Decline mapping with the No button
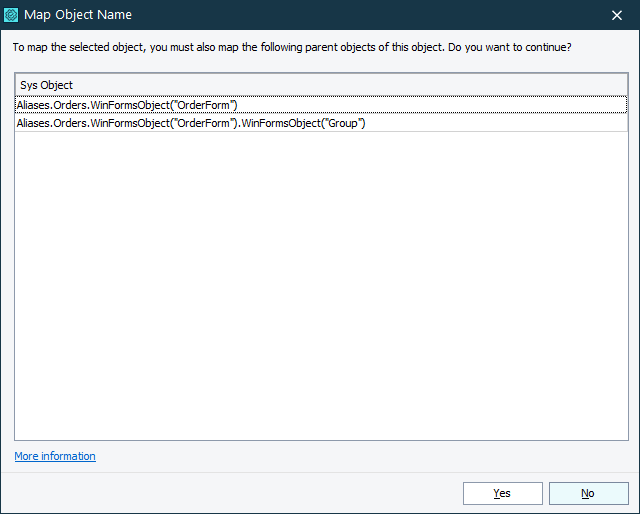Image resolution: width=640 pixels, height=514 pixels. click(x=588, y=493)
